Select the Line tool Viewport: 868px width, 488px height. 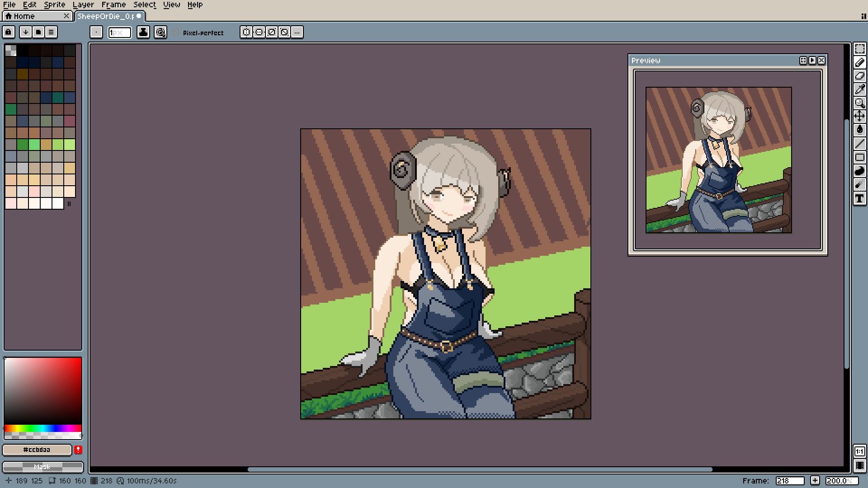pos(859,144)
